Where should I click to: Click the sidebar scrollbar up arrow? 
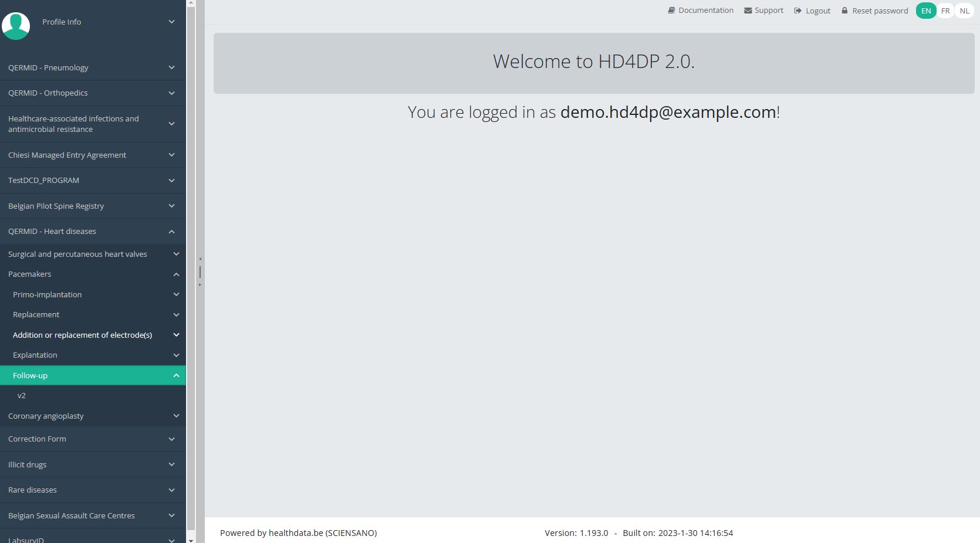tap(191, 3)
